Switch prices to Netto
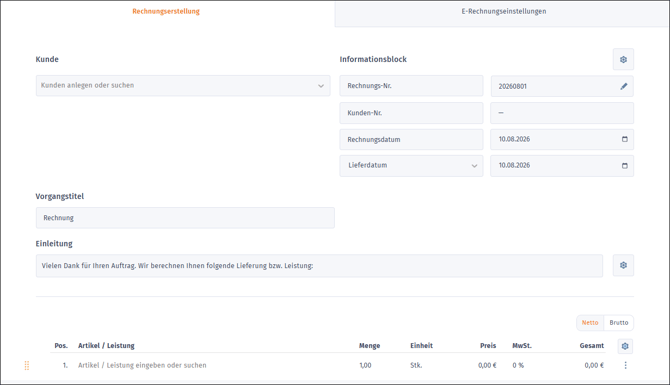 pos(590,323)
